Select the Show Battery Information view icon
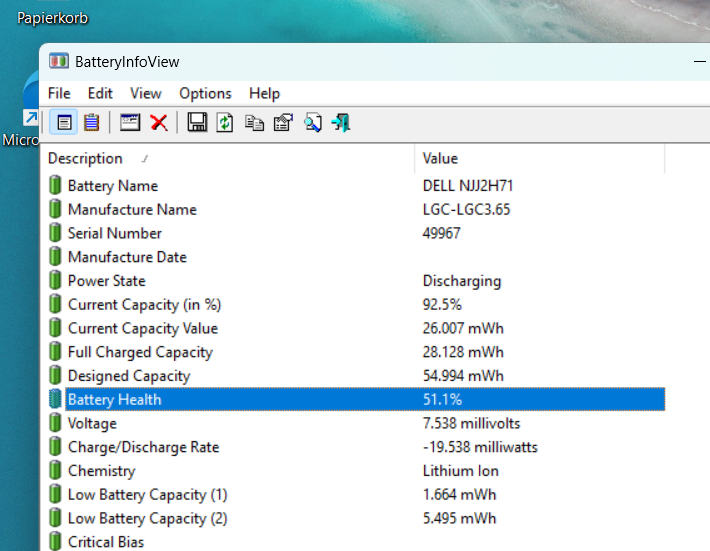The width and height of the screenshot is (710, 551). (x=63, y=122)
